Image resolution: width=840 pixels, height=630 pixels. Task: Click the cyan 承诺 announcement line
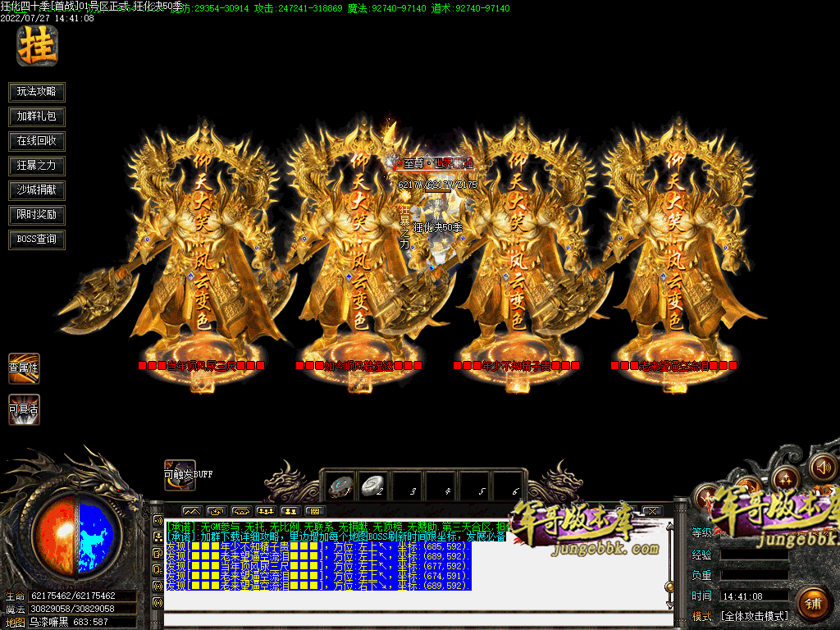coord(336,536)
